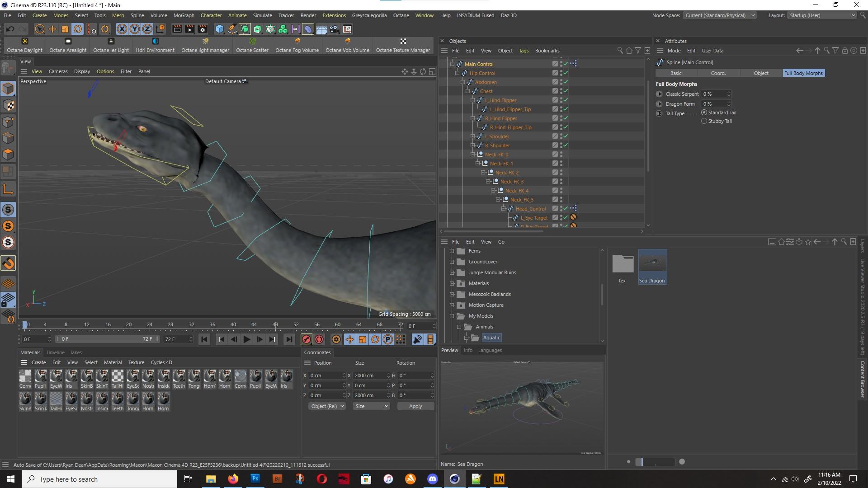Select the Stubby Tail radio option
The width and height of the screenshot is (868, 488).
[704, 121]
